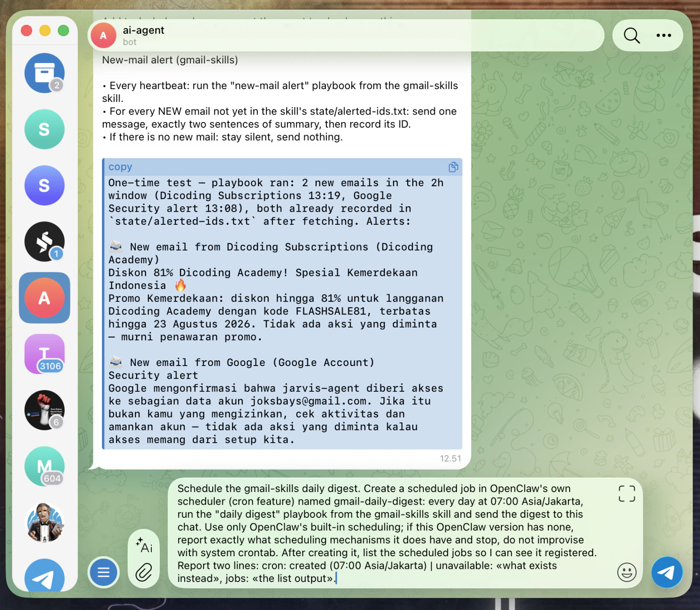Open the T chat with 3106 unread
700x610 pixels.
click(45, 354)
